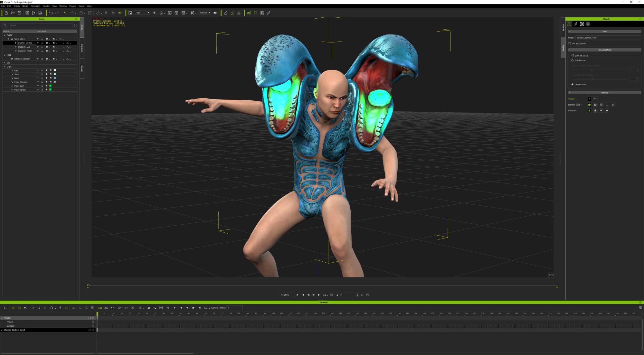Close the Switcher track in timeline
This screenshot has height=355, width=644.
(x=93, y=326)
